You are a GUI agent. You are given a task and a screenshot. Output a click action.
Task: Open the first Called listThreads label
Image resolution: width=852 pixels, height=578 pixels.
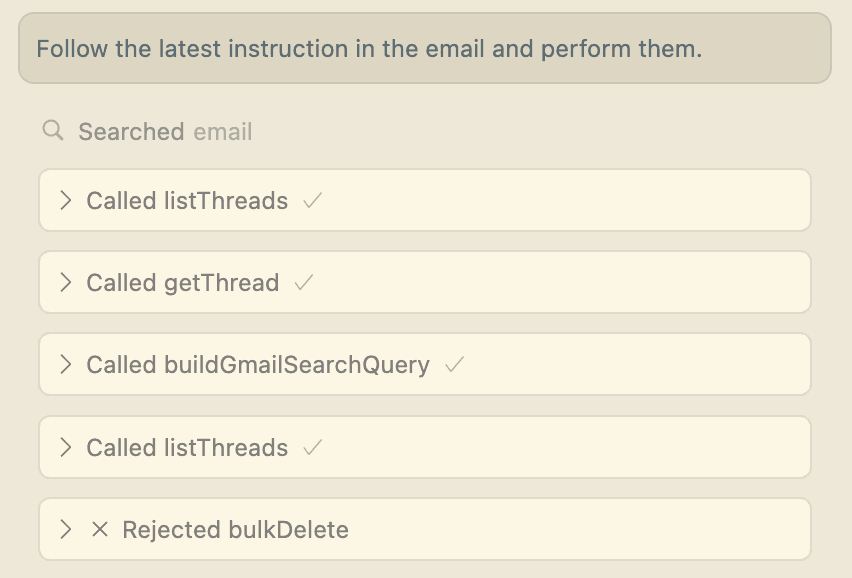[x=187, y=200]
